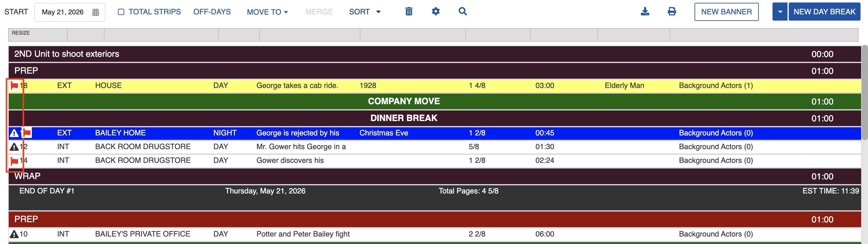The height and width of the screenshot is (244, 868).
Task: Select the dark PREP banner at 01:00
Action: [x=435, y=71]
